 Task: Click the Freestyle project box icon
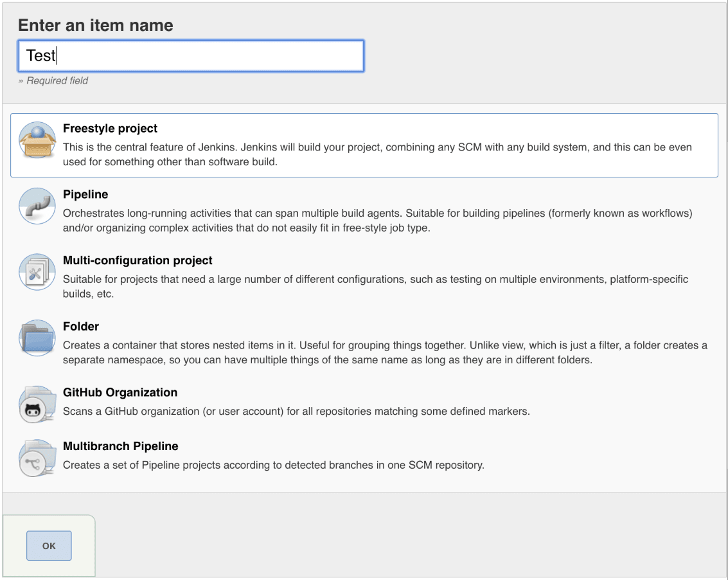point(37,140)
